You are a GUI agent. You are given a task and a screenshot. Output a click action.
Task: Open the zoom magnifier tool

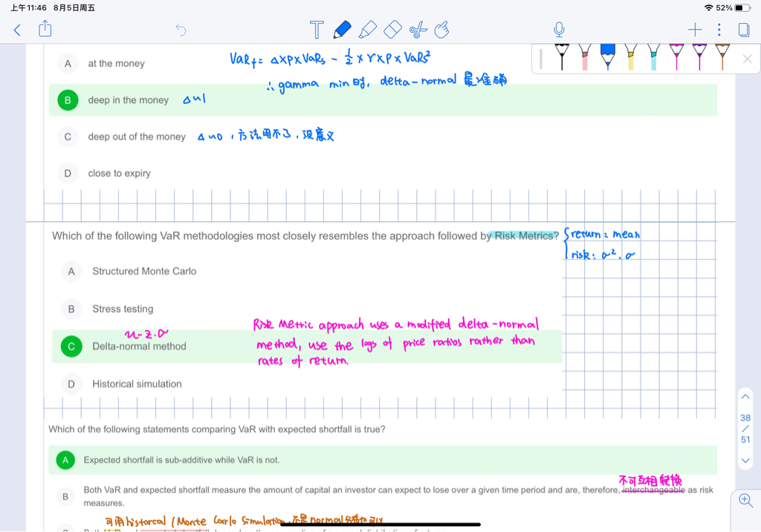746,501
